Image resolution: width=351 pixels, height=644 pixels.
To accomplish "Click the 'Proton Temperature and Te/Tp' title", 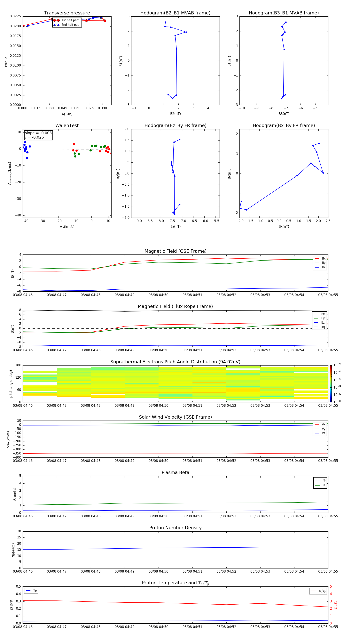I will pyautogui.click(x=175, y=583).
